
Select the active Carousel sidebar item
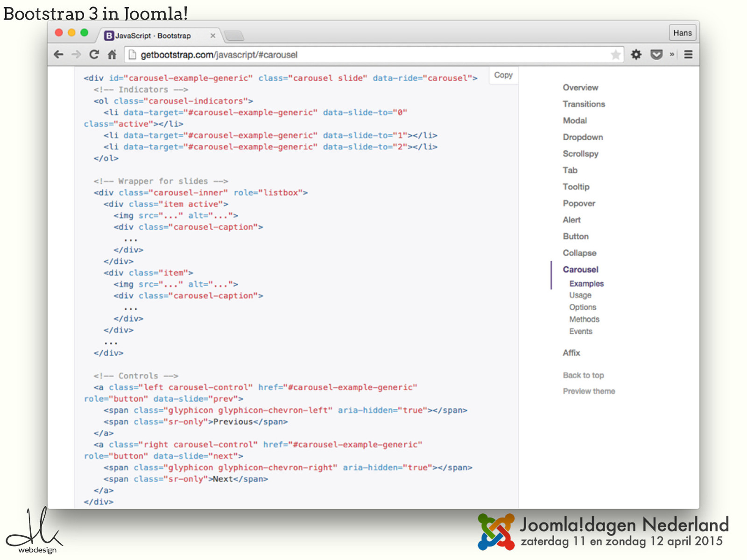[x=580, y=270]
